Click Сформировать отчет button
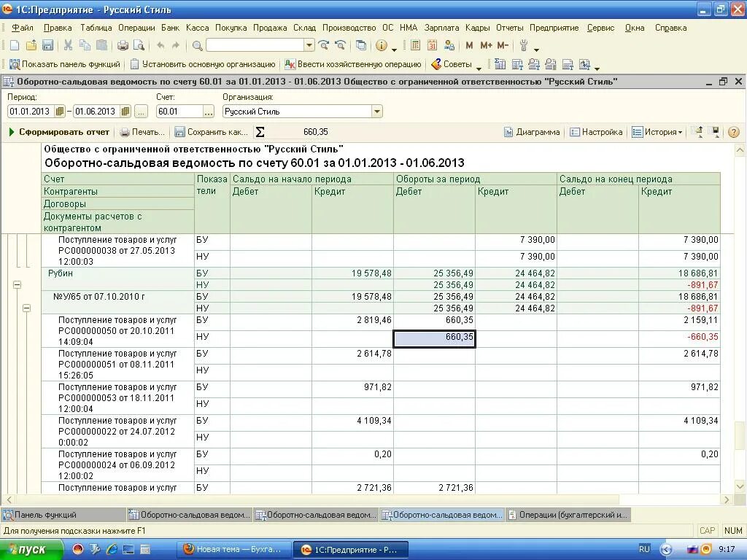747x560 pixels. coord(58,132)
